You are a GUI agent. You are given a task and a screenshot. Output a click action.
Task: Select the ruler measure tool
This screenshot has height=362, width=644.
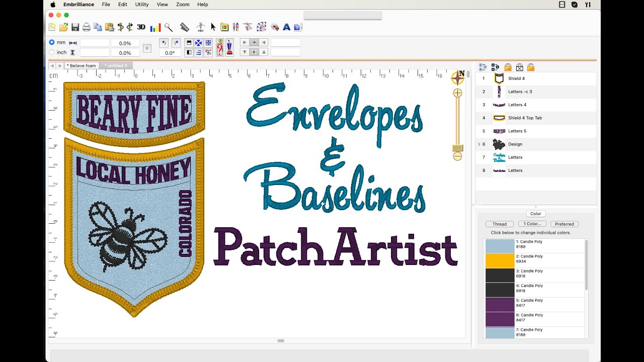point(185,27)
